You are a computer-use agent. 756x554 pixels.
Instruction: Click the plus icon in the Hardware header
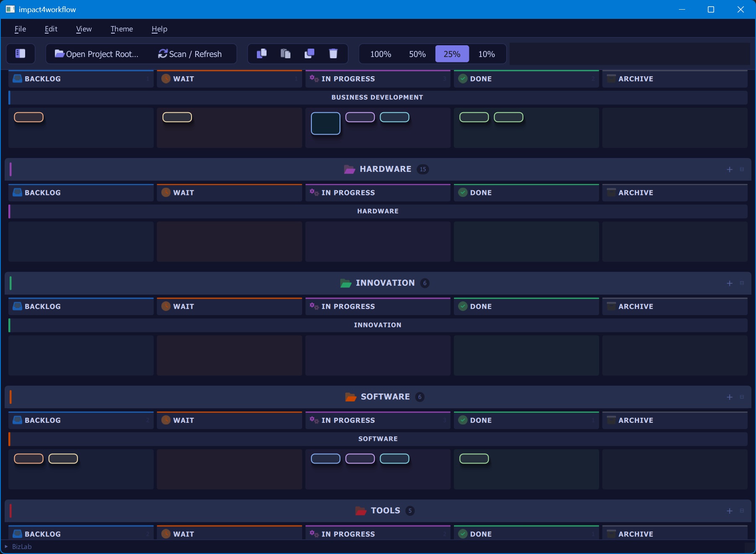tap(730, 169)
